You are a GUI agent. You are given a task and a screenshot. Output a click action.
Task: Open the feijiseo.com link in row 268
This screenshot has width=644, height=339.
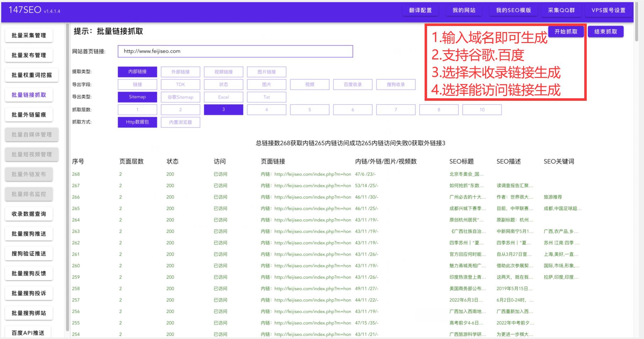point(310,174)
